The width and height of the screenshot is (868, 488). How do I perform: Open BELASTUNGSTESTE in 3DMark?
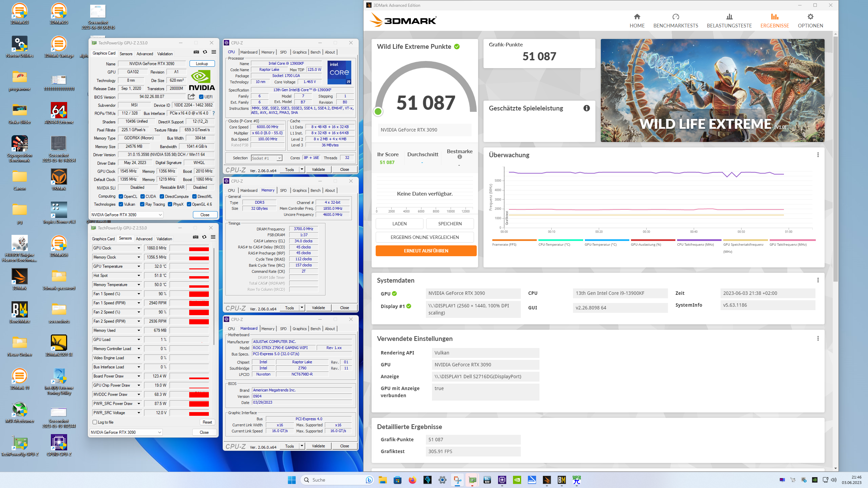pos(729,21)
